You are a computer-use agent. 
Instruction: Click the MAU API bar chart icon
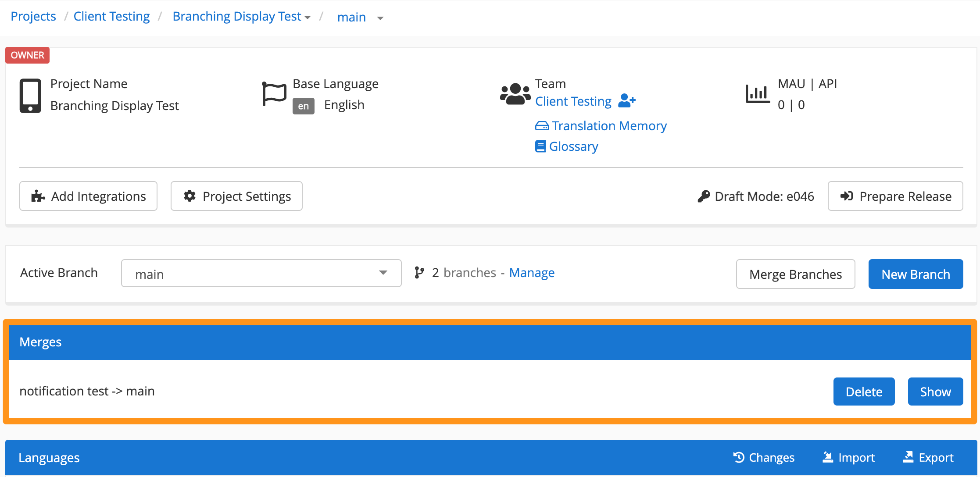tap(758, 94)
